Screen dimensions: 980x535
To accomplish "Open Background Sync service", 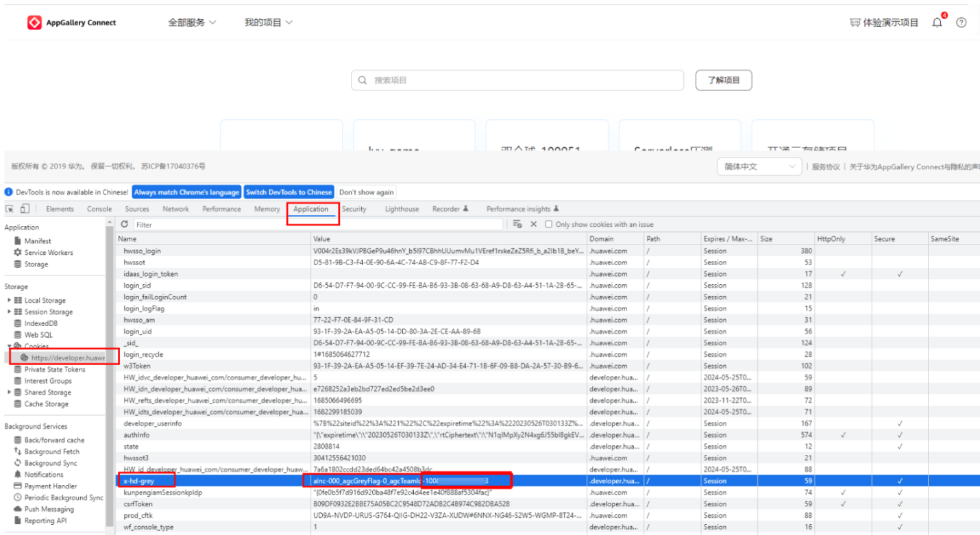I will pyautogui.click(x=45, y=464).
